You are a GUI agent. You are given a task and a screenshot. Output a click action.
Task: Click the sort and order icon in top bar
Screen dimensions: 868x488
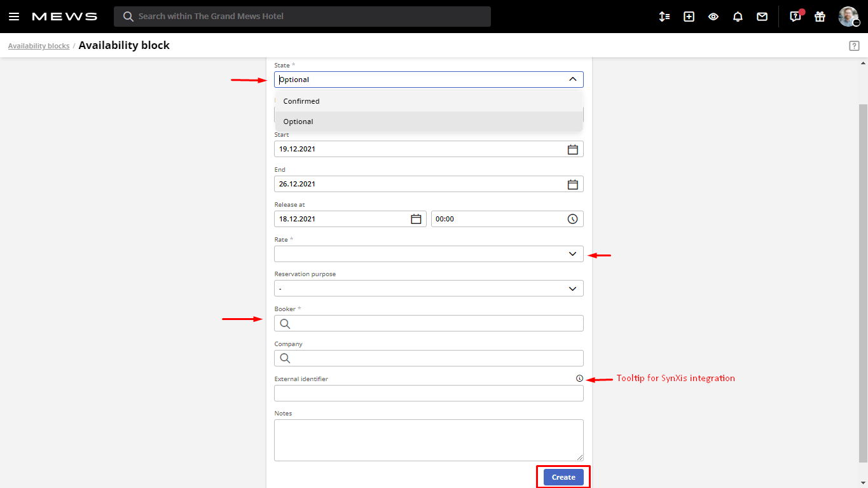click(664, 16)
